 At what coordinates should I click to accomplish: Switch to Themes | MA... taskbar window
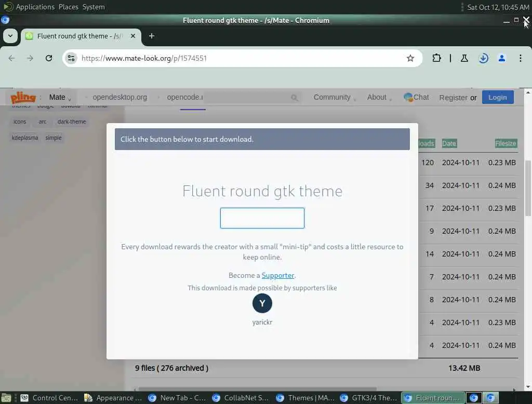(x=304, y=398)
